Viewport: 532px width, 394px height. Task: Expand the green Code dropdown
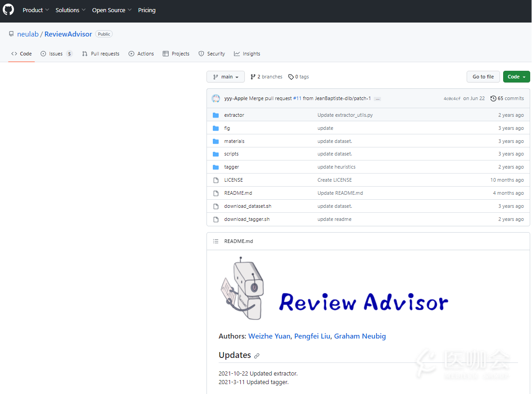click(516, 77)
